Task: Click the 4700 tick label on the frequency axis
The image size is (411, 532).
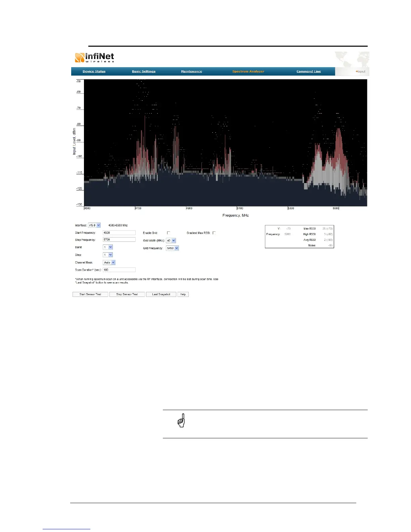Action: point(138,209)
